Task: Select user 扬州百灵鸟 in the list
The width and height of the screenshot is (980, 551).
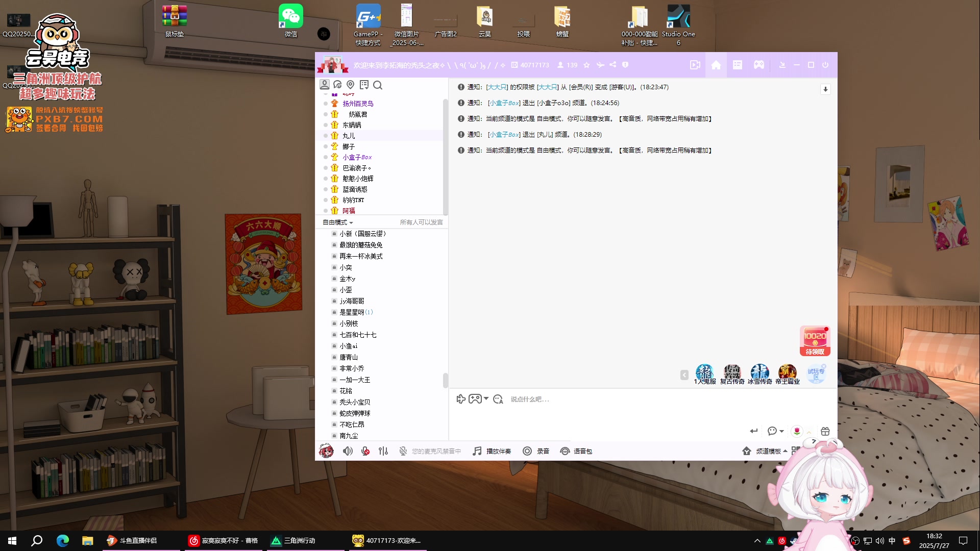Action: [358, 104]
